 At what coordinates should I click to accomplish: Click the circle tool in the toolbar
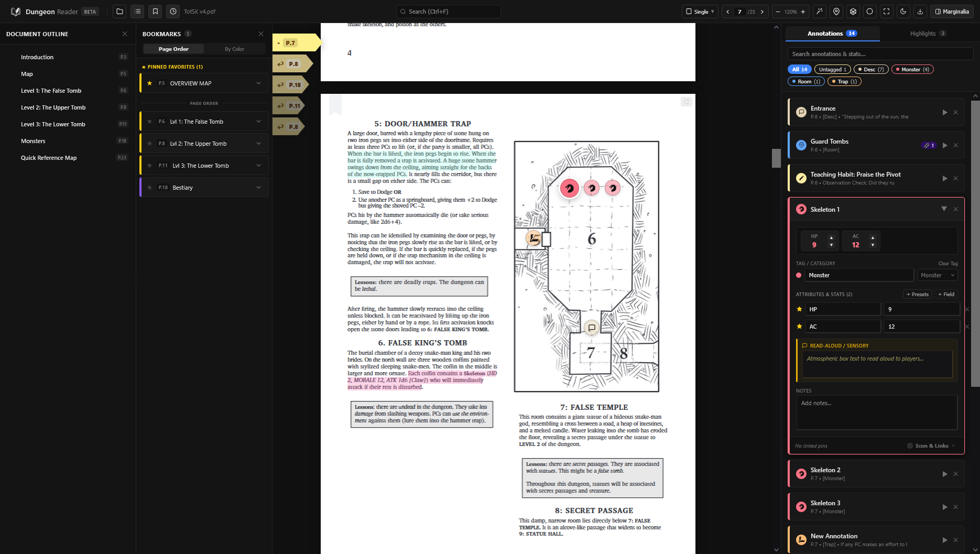(870, 12)
